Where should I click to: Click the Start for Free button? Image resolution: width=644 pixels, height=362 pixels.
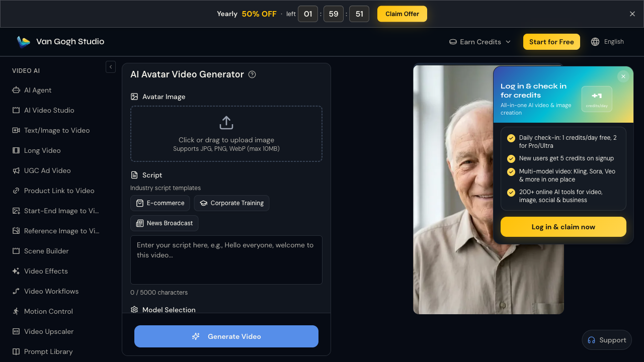[x=551, y=42]
